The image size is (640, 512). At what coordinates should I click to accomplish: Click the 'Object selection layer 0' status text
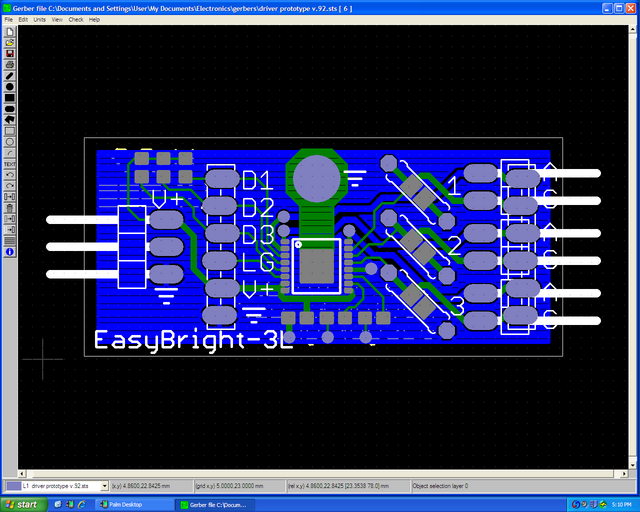tap(440, 486)
